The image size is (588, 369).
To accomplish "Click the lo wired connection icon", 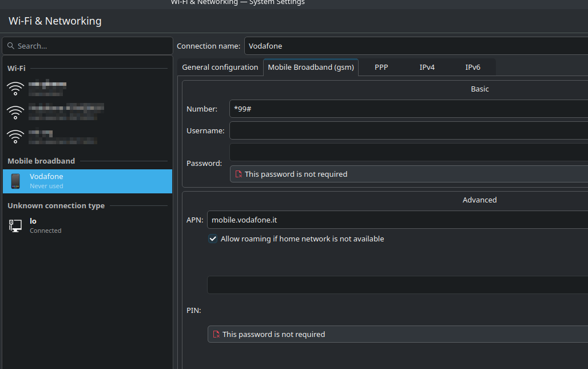I will pos(15,226).
